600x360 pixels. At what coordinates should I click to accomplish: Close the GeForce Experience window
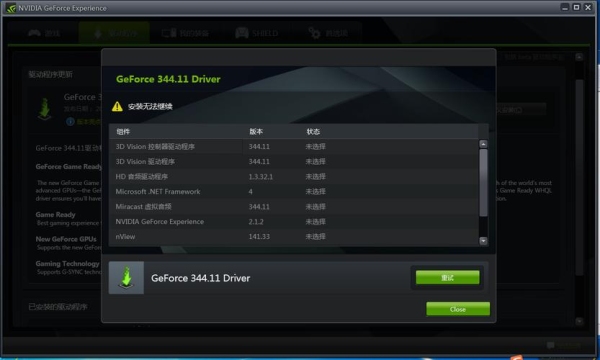click(588, 7)
